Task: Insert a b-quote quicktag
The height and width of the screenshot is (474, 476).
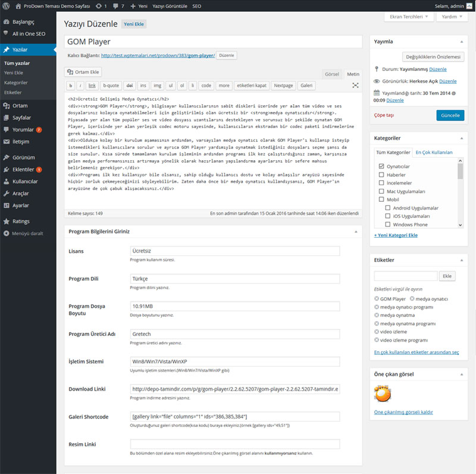Action: point(111,86)
